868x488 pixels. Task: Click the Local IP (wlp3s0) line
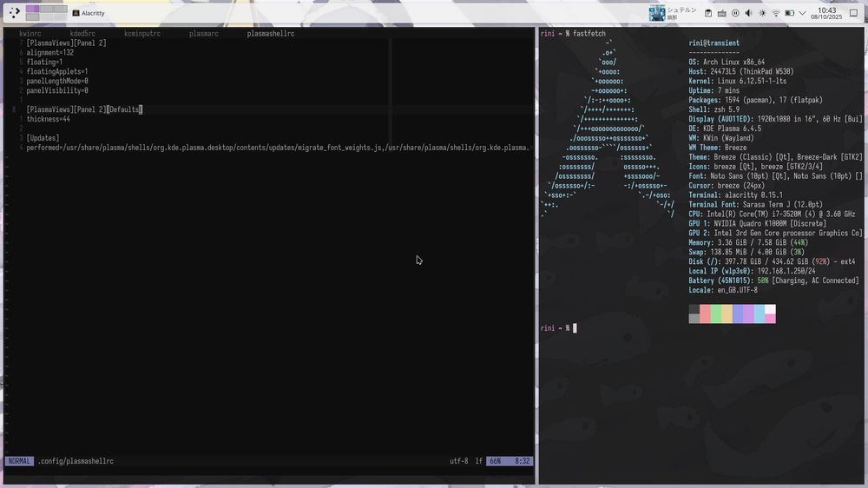pyautogui.click(x=752, y=271)
